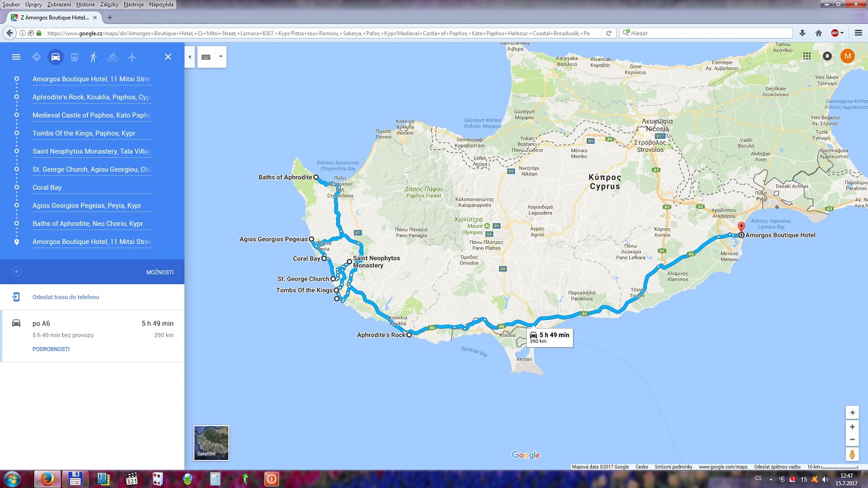Screen dimensions: 868x488
Task: Open the Google Maps hamburger menu
Action: [x=16, y=57]
